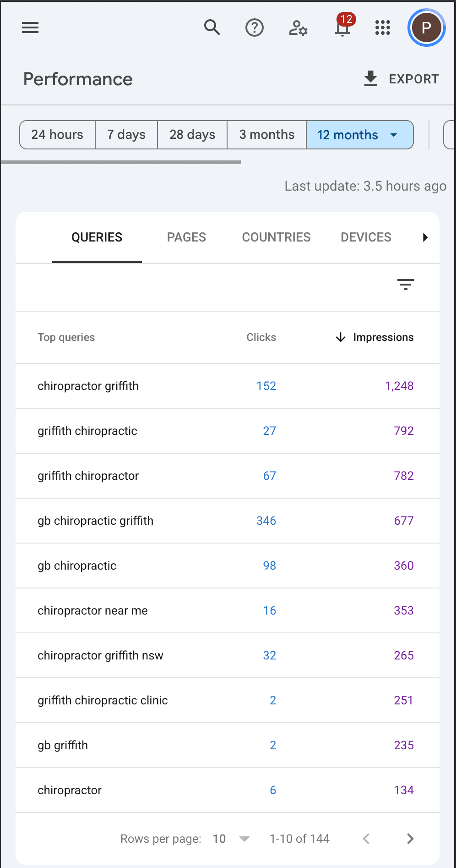Click the 792 impressions value
The height and width of the screenshot is (868, 456).
point(404,431)
